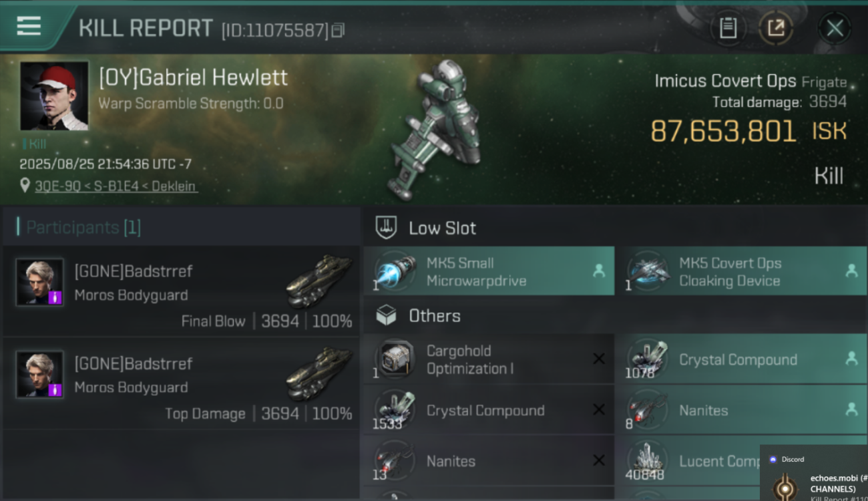868x501 pixels.
Task: Open the clipboard notes icon
Action: pos(727,28)
